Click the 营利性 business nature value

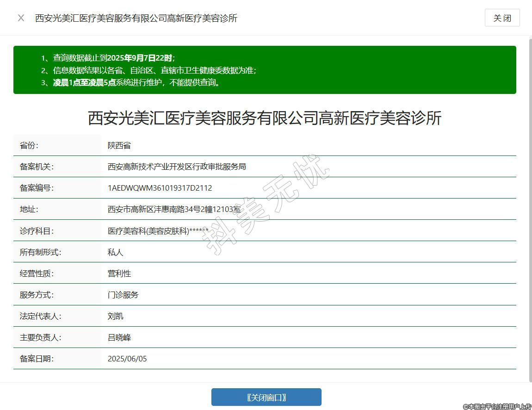[119, 273]
